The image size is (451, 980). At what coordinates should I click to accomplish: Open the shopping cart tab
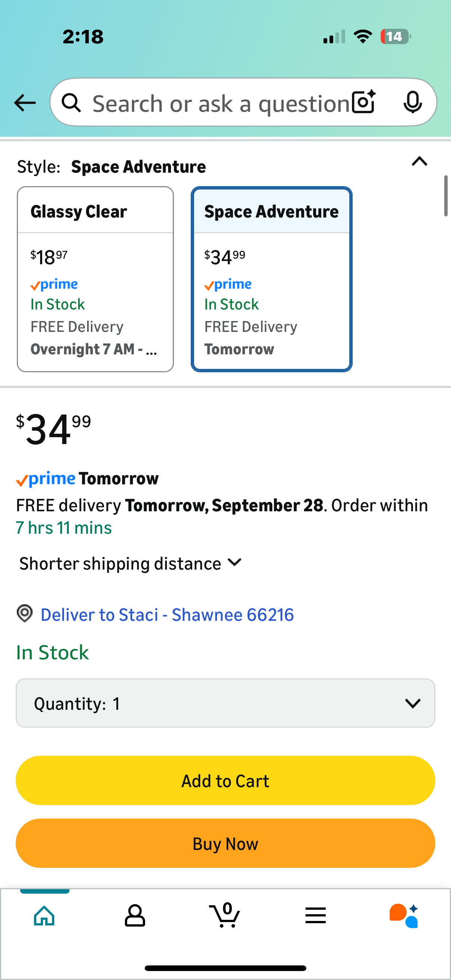click(224, 915)
